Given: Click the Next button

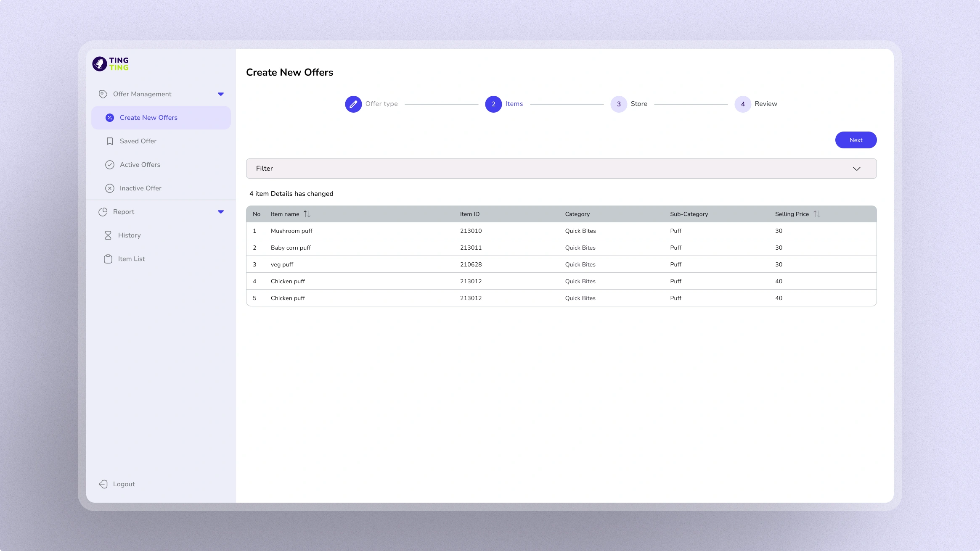Looking at the screenshot, I should tap(856, 140).
